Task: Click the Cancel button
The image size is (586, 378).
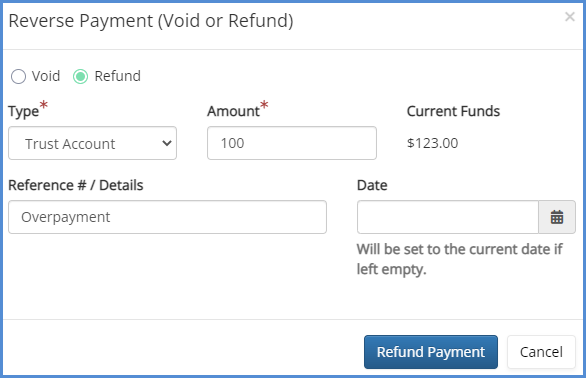Action: pyautogui.click(x=541, y=352)
